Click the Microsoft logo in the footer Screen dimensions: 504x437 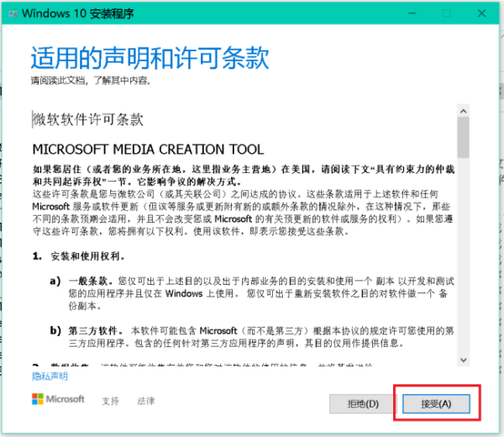point(59,402)
